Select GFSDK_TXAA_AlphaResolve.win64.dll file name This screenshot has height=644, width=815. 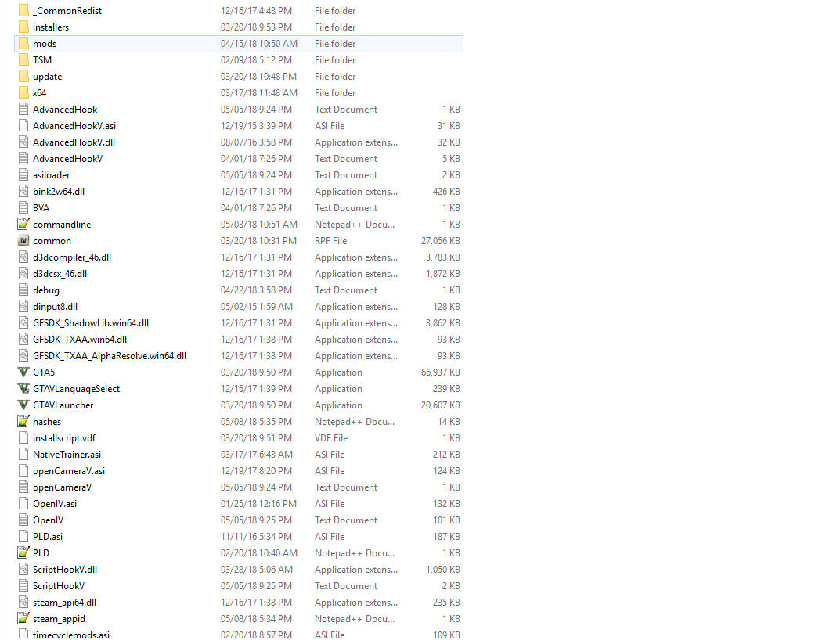pyautogui.click(x=110, y=356)
